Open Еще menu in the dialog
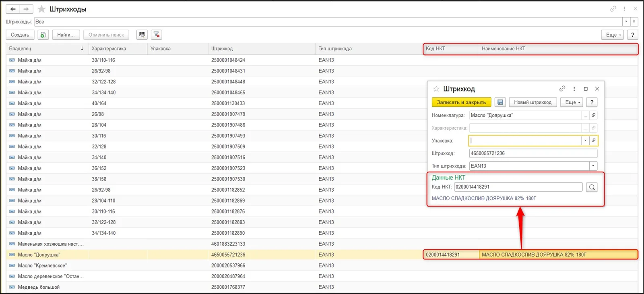The image size is (644, 294). [x=572, y=102]
